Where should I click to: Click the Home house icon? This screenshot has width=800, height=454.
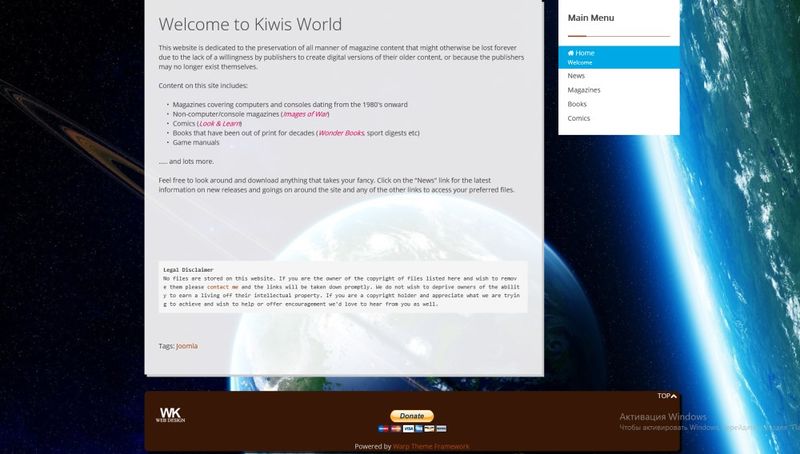(571, 53)
